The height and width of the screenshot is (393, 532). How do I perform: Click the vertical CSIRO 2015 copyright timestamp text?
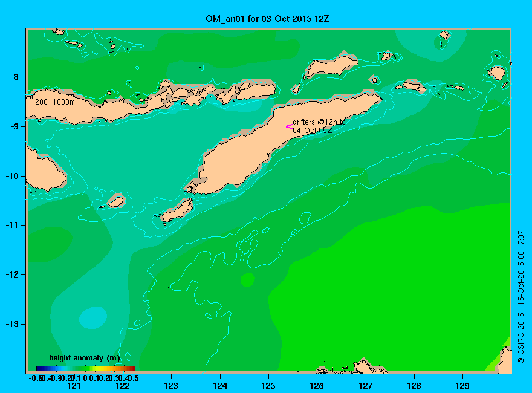point(521,297)
